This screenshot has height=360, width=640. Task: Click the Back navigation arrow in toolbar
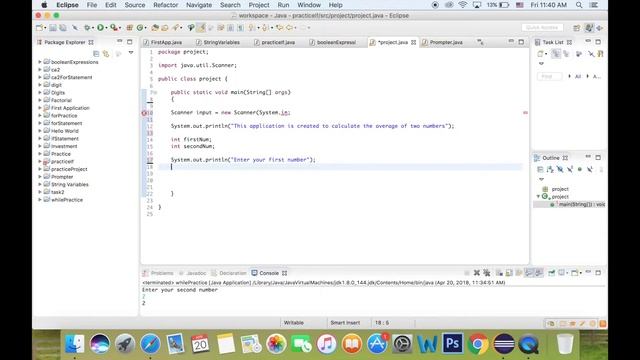coord(289,27)
